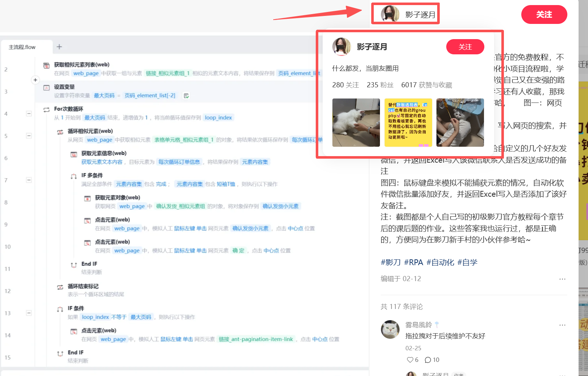Screen dimensions: 588x376
Task: Open the more options menu beside 编辑于 02-12
Action: point(562,279)
